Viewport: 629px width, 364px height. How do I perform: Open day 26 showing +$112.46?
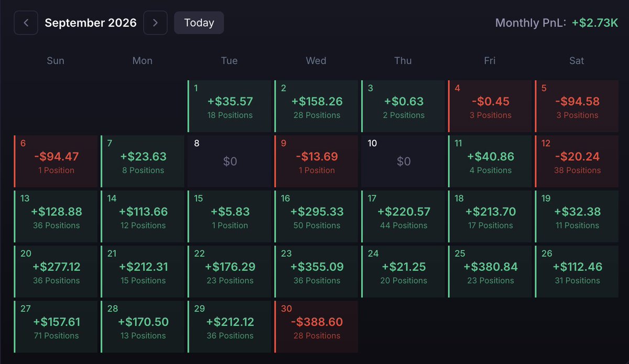pos(577,271)
